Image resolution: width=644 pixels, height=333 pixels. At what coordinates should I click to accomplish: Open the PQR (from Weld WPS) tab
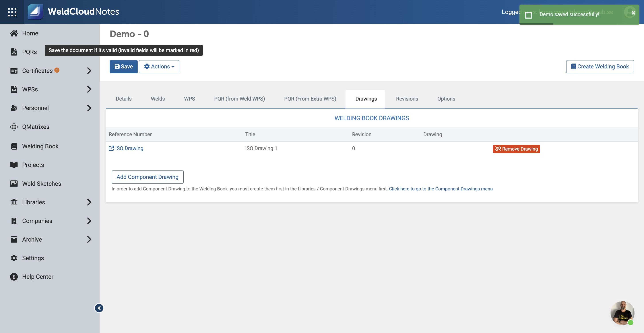[239, 99]
